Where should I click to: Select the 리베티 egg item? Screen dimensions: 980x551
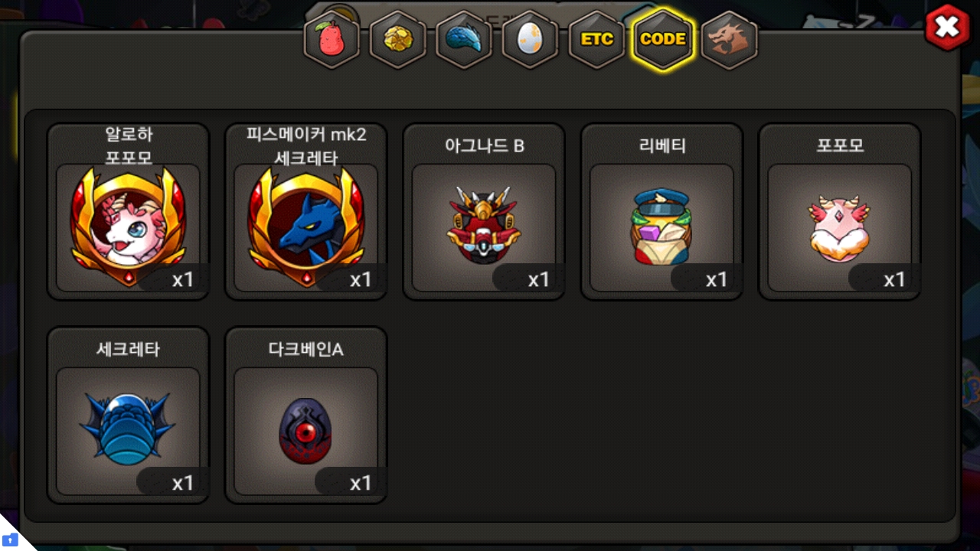tap(661, 212)
